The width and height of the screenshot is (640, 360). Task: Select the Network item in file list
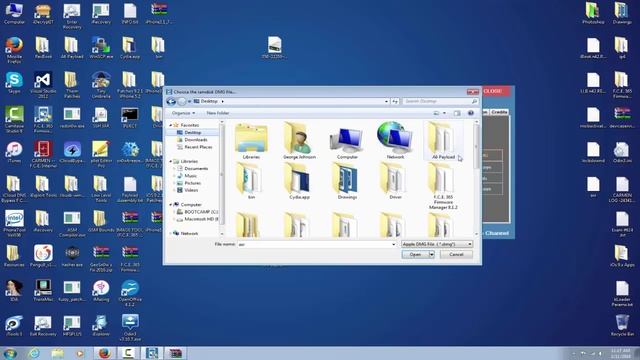click(395, 141)
